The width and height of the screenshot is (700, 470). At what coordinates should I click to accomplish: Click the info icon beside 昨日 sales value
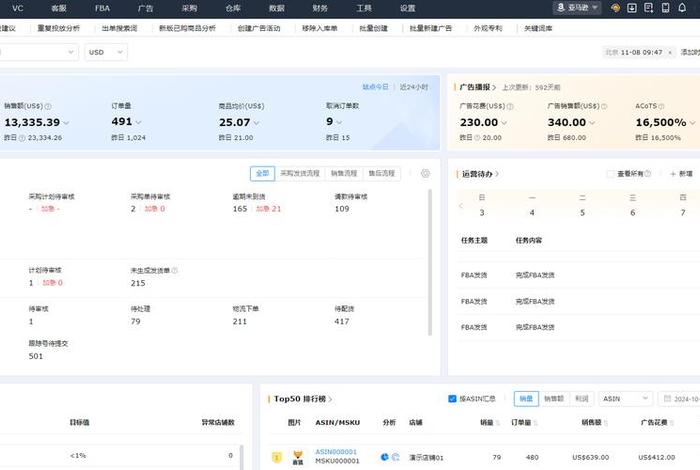pyautogui.click(x=22, y=138)
